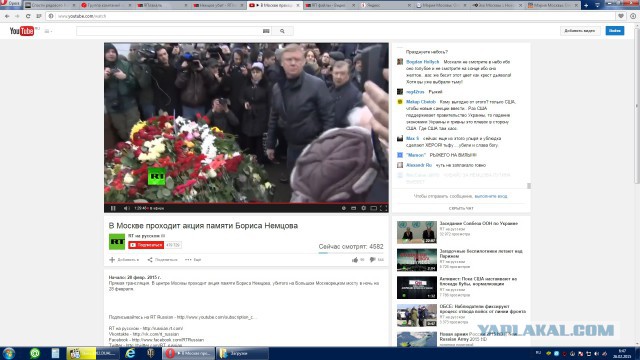The height and width of the screenshot is (360, 640).
Task: Open the youtube.com subscription link in description
Action: click(x=216, y=317)
